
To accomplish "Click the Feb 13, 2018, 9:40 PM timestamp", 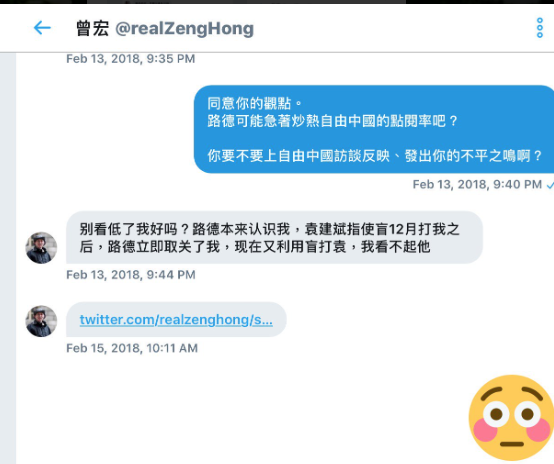I will pos(477,184).
